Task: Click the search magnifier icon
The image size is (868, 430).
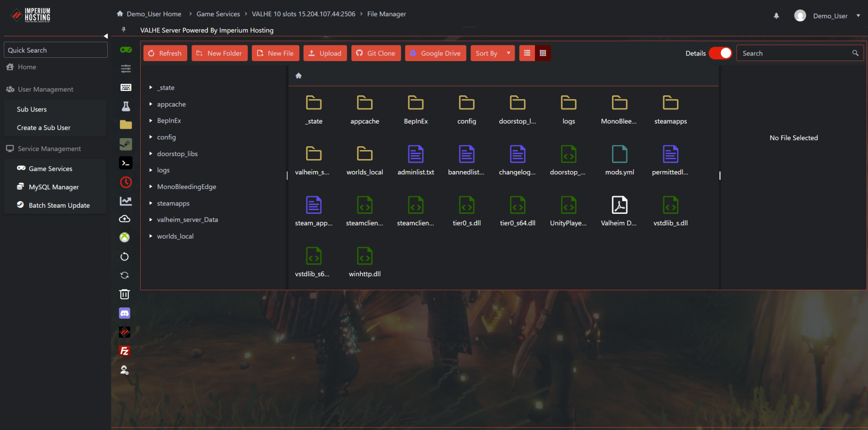Action: pos(855,53)
